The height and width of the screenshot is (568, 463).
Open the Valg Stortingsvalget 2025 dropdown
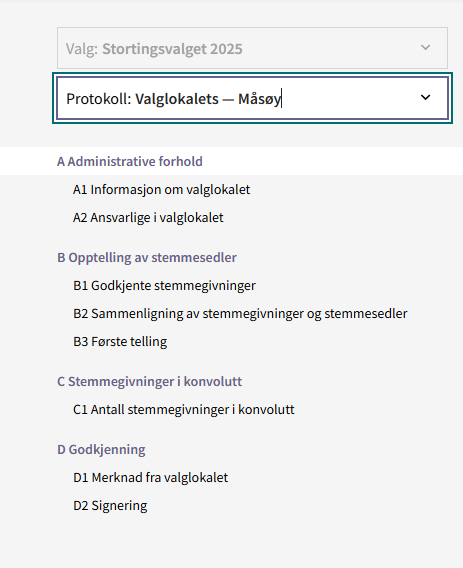point(252,48)
